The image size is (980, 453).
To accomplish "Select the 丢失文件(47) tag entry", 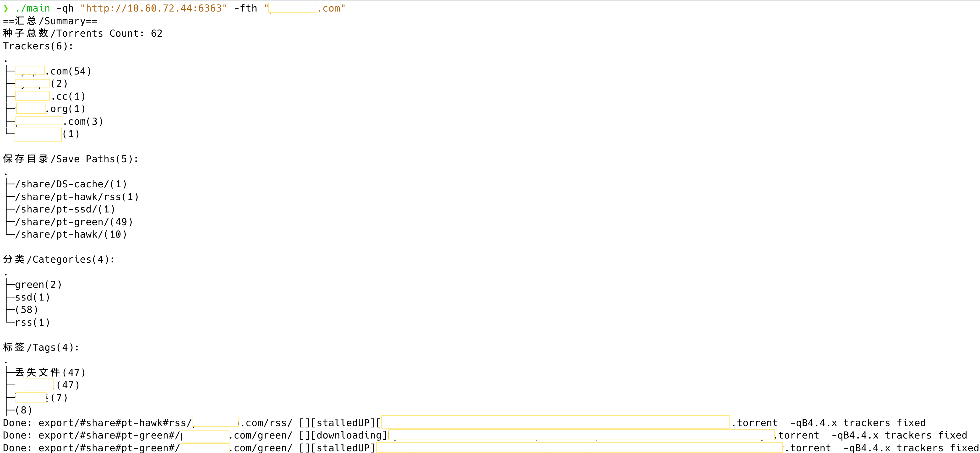I will [x=50, y=372].
